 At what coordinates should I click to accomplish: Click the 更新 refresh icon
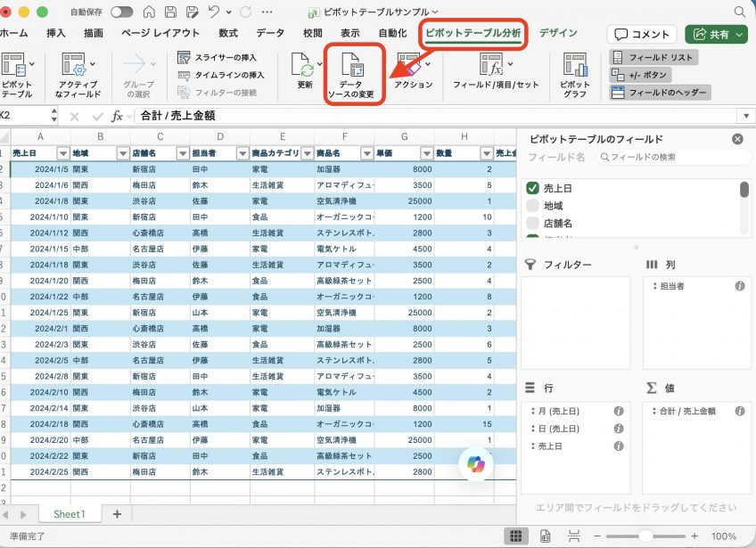coord(303,65)
